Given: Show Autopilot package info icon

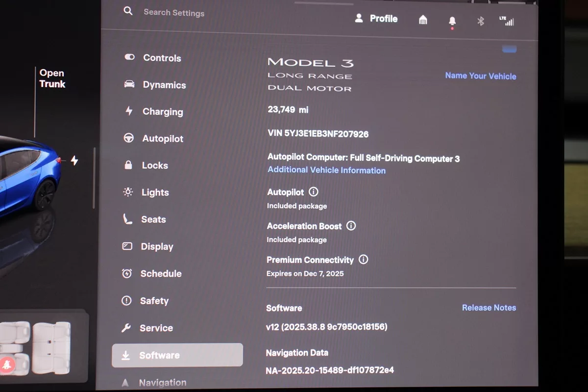Looking at the screenshot, I should 314,192.
